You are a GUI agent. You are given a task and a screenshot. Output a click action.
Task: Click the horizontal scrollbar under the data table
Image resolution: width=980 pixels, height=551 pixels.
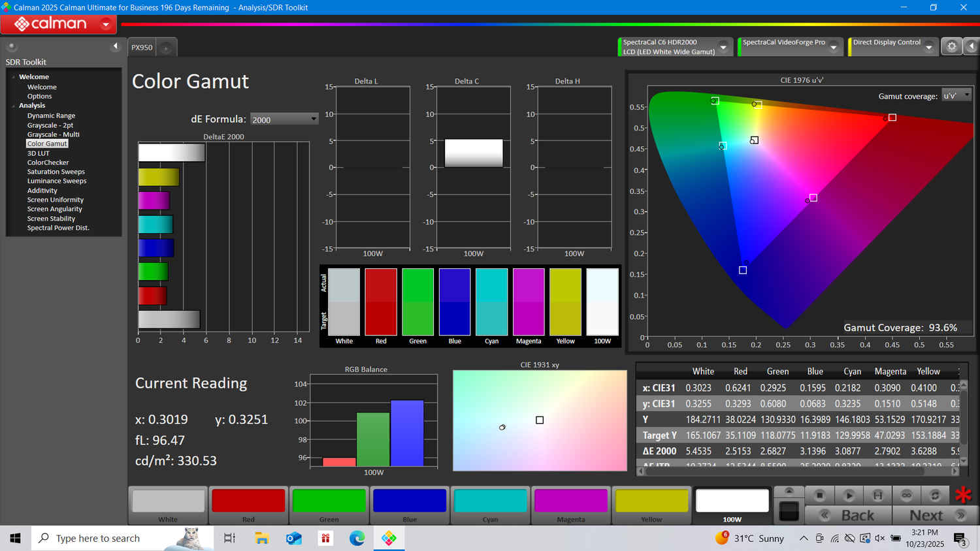[x=797, y=471]
